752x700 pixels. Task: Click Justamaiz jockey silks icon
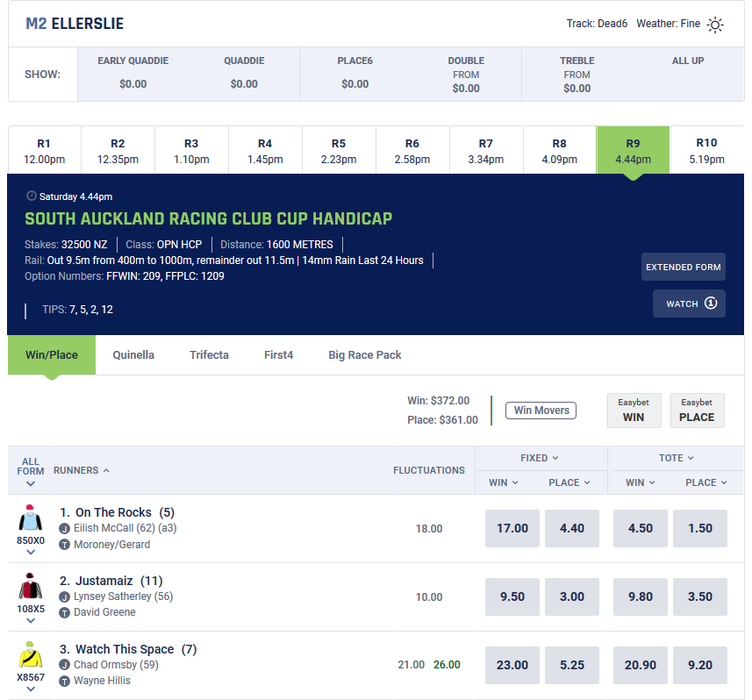[31, 587]
